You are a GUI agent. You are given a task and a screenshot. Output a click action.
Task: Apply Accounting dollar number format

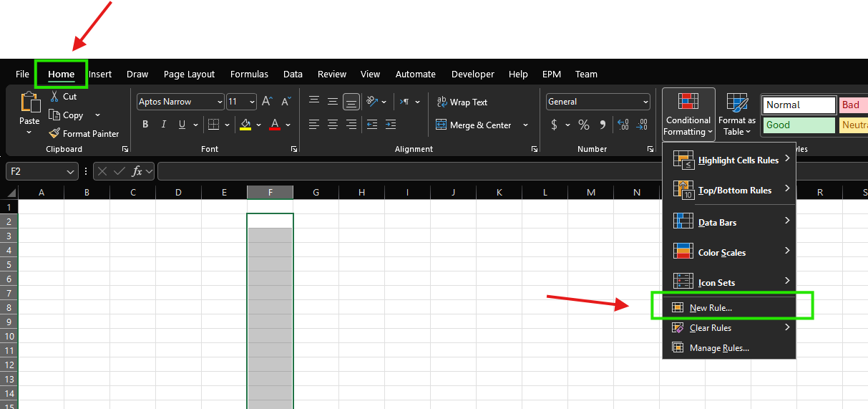point(554,125)
